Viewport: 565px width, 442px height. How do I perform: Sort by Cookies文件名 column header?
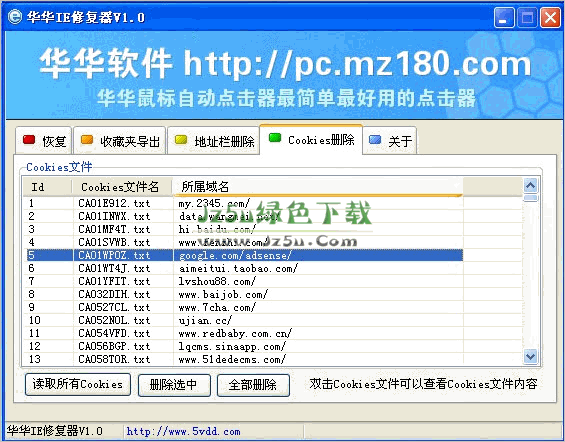(122, 187)
